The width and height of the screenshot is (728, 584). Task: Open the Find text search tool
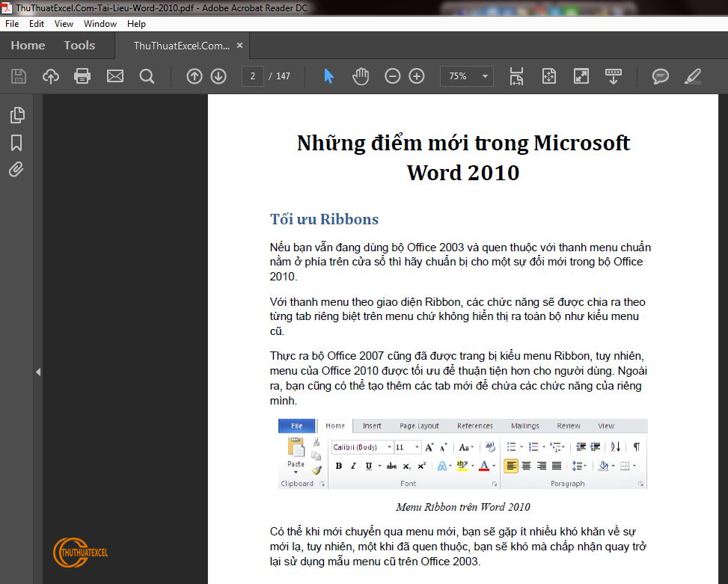pyautogui.click(x=147, y=76)
